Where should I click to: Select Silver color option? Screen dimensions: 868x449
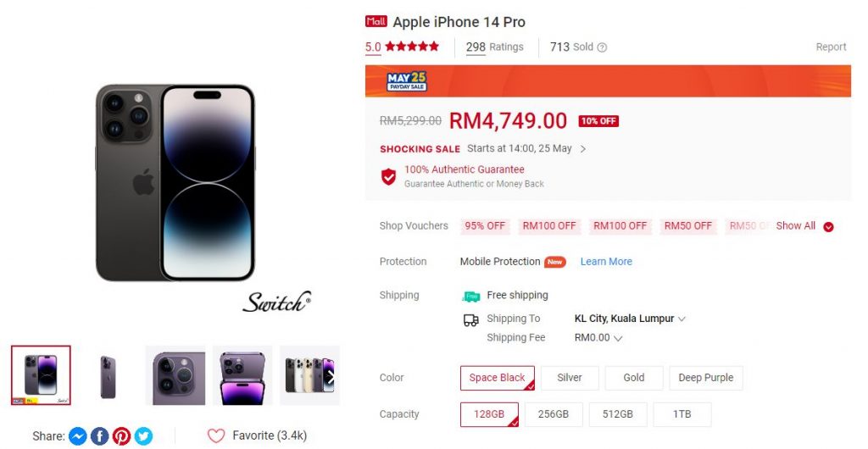pyautogui.click(x=570, y=378)
